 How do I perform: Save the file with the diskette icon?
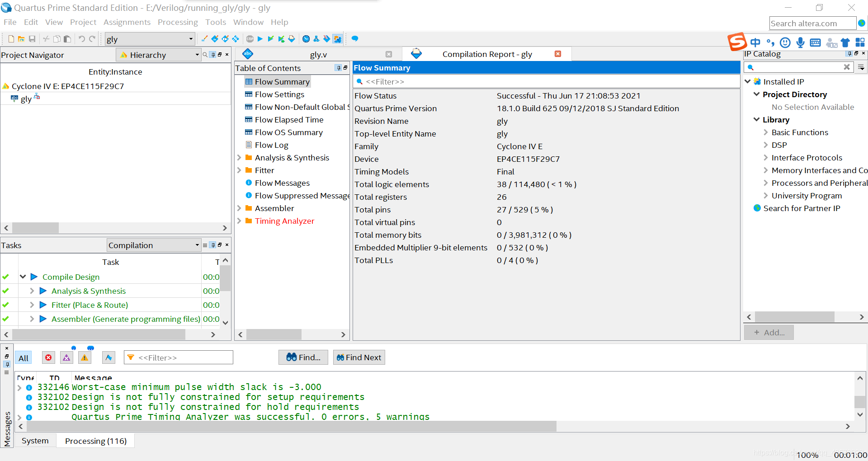tap(32, 39)
